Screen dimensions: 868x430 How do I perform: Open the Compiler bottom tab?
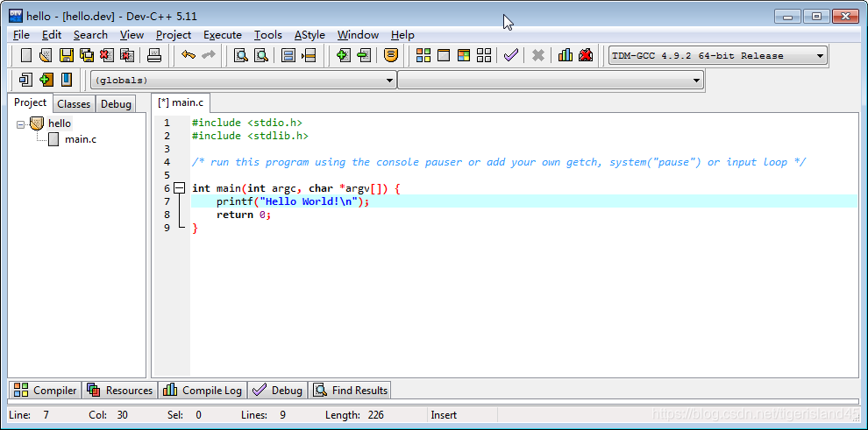pyautogui.click(x=45, y=391)
